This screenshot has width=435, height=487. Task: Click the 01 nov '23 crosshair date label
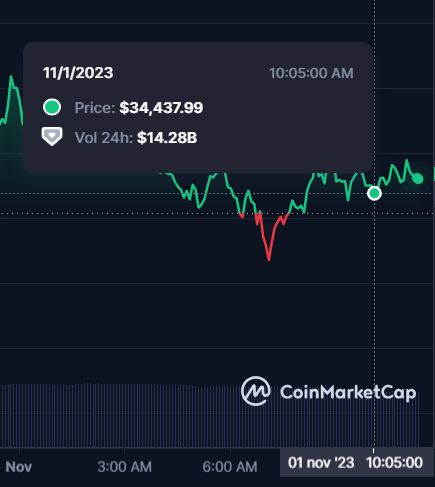(321, 463)
